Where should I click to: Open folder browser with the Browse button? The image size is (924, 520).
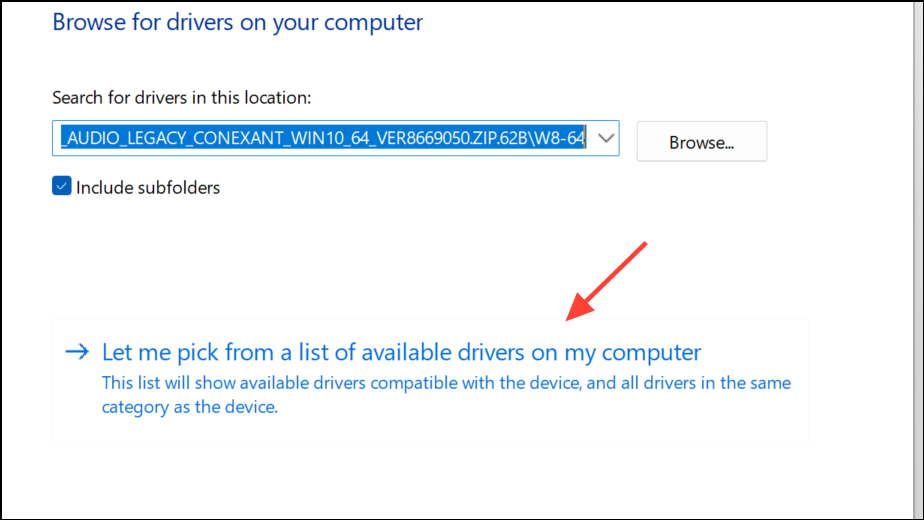point(701,142)
